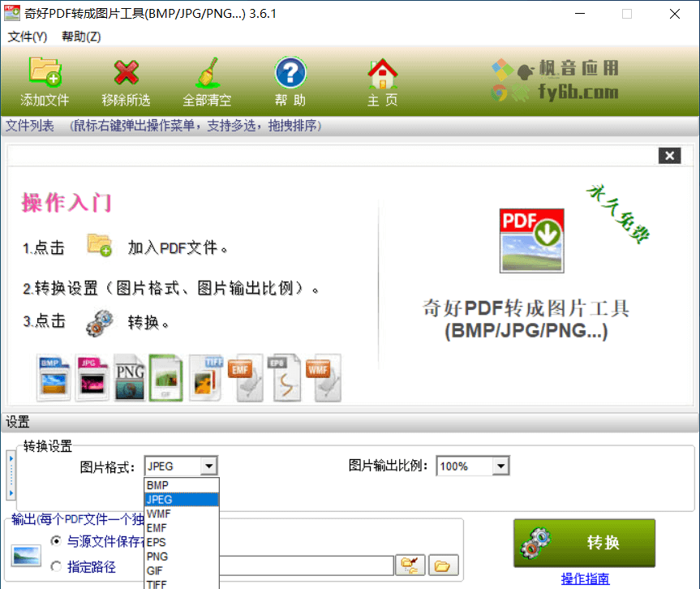Toggle the settings panel side collapse handle
The image size is (700, 589).
[x=11, y=476]
